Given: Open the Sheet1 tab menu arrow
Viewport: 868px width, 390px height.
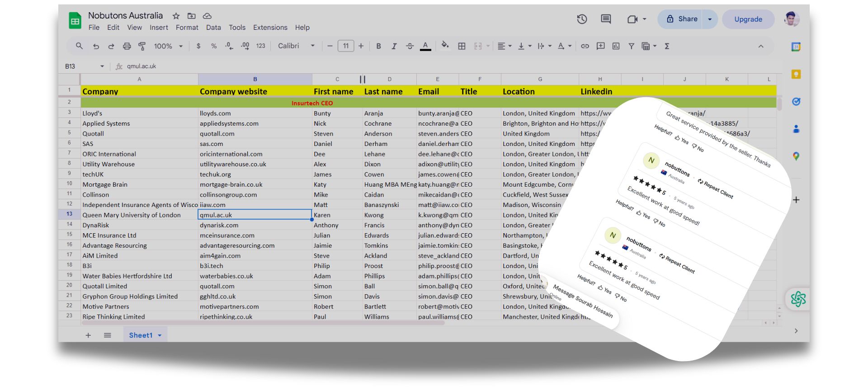Looking at the screenshot, I should [x=160, y=335].
